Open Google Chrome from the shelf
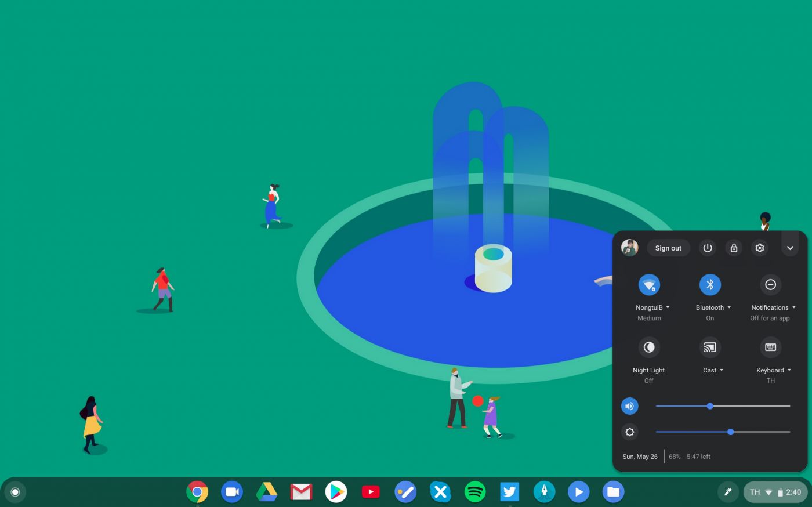This screenshot has width=812, height=507. click(x=197, y=492)
